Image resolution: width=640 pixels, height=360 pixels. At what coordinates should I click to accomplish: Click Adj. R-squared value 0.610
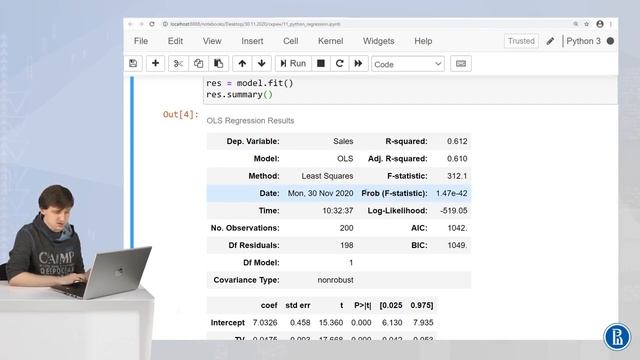pos(457,159)
